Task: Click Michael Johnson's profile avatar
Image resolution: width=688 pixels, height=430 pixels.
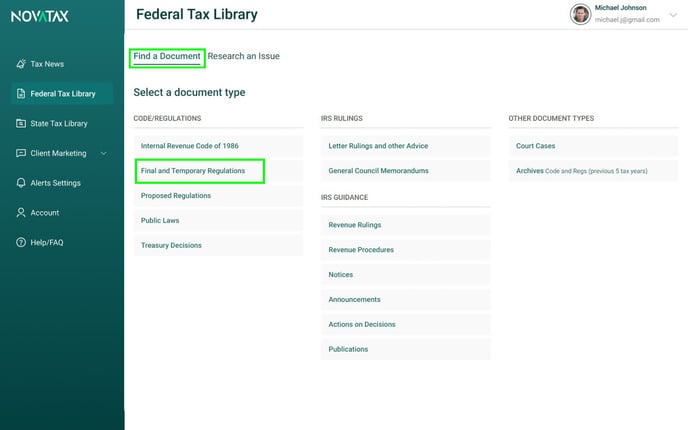Action: (x=580, y=14)
